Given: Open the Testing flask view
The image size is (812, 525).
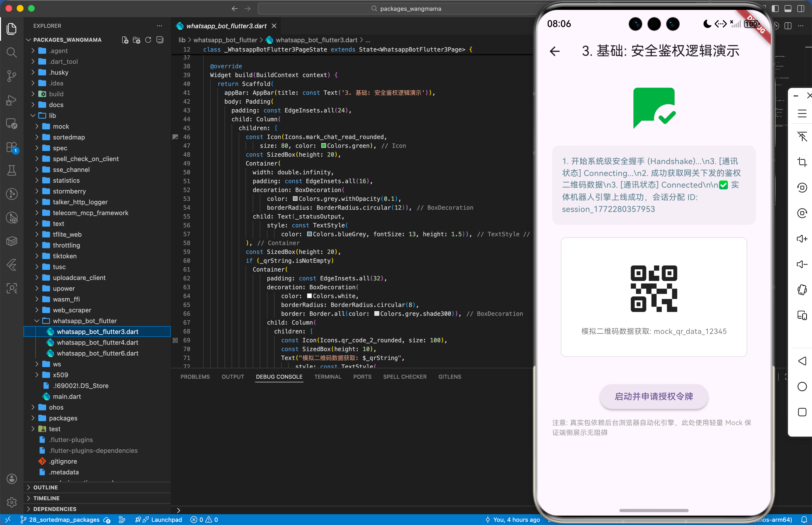Looking at the screenshot, I should pos(12,170).
